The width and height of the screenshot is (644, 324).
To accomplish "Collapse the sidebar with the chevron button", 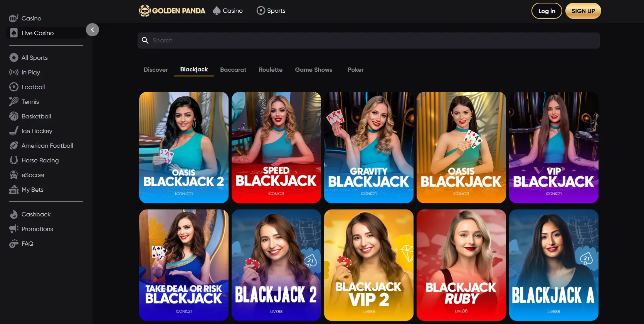I will click(x=92, y=30).
